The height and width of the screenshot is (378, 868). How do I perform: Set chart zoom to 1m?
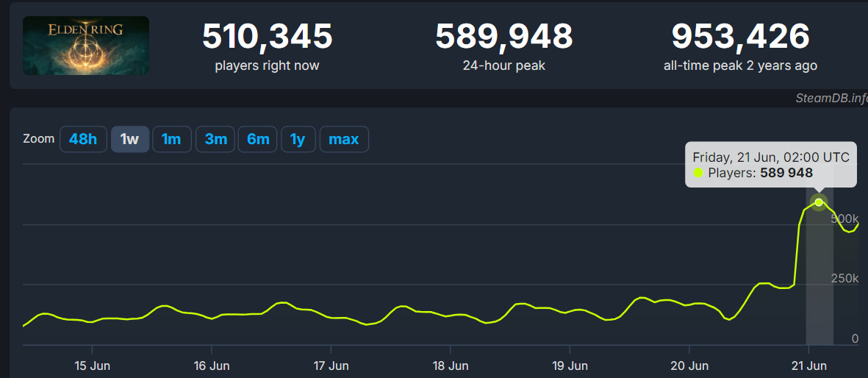[171, 139]
